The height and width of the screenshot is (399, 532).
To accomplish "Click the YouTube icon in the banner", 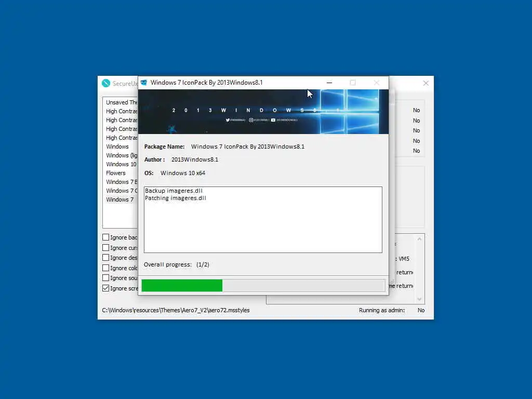I will 273,120.
